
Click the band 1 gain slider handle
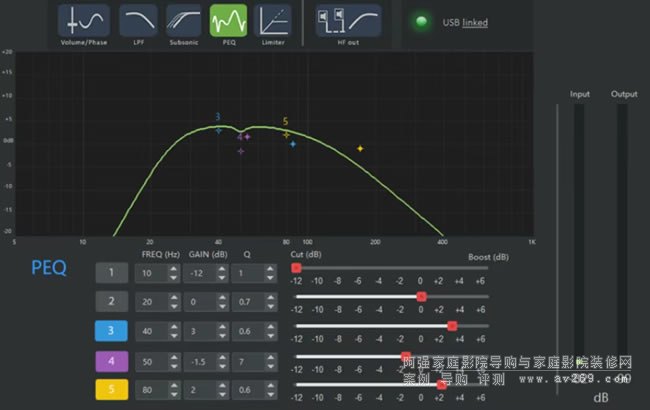[x=296, y=268]
